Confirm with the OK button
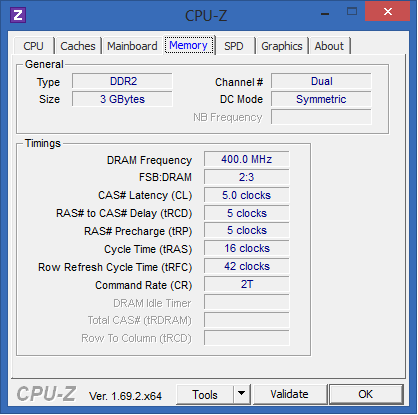The width and height of the screenshot is (418, 415). [x=366, y=394]
